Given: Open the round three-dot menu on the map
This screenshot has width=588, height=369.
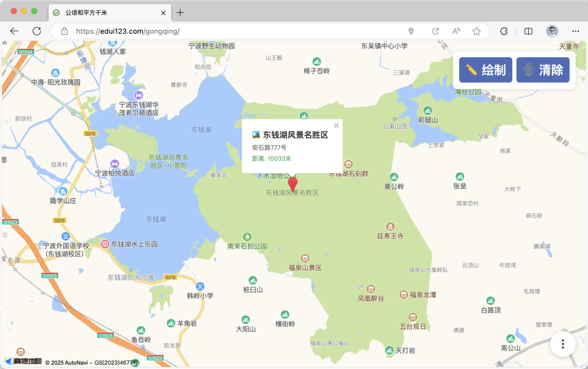Looking at the screenshot, I should click(x=562, y=343).
